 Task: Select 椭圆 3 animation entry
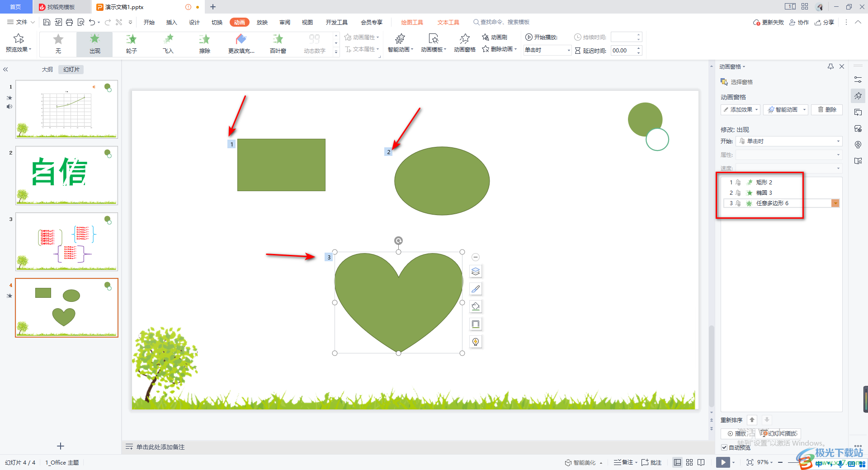click(x=781, y=193)
